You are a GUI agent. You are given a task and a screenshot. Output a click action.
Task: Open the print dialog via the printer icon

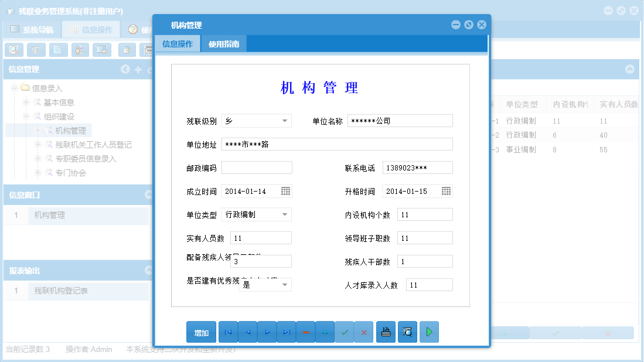pos(386,332)
